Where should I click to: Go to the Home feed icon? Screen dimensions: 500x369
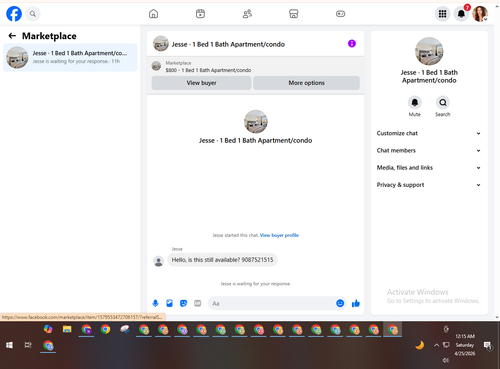point(153,14)
